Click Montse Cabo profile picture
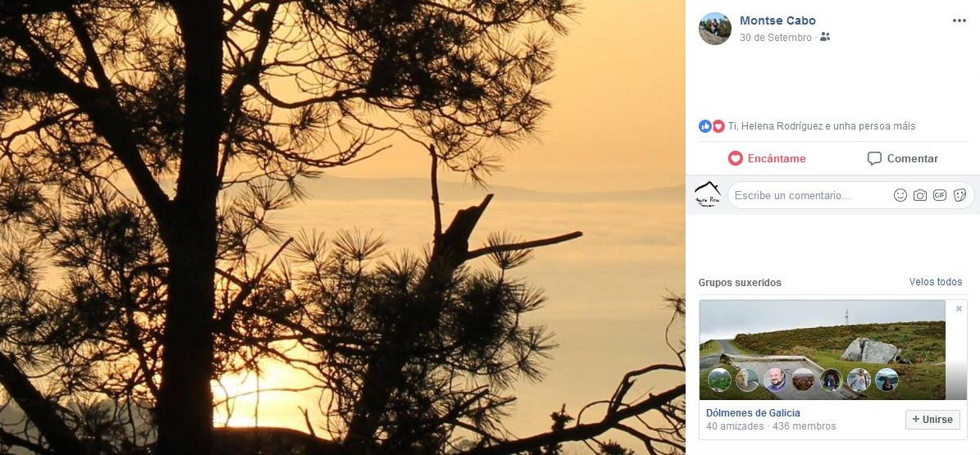This screenshot has height=455, width=980. 715,29
